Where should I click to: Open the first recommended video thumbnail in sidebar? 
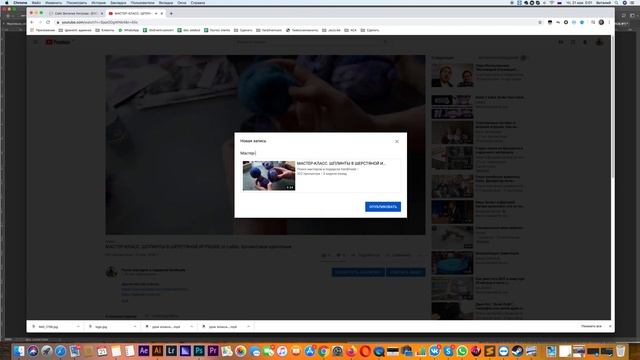452,75
